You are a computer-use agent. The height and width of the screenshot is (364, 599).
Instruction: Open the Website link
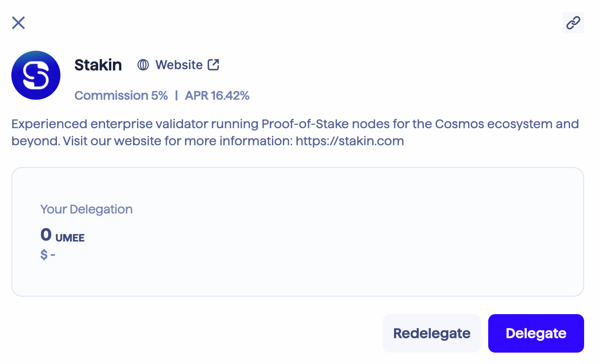click(179, 65)
